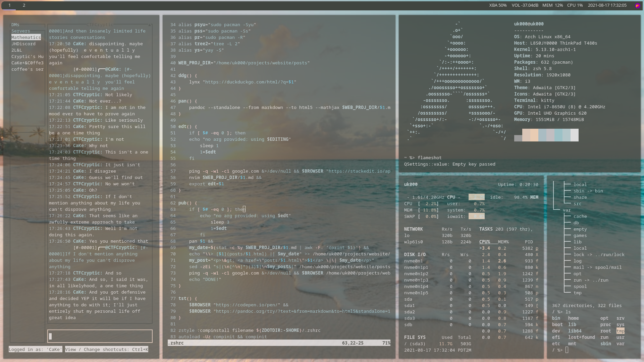Viewport: 644px width, 362px height.
Task: Click the cache entry in the tree
Action: click(x=580, y=217)
